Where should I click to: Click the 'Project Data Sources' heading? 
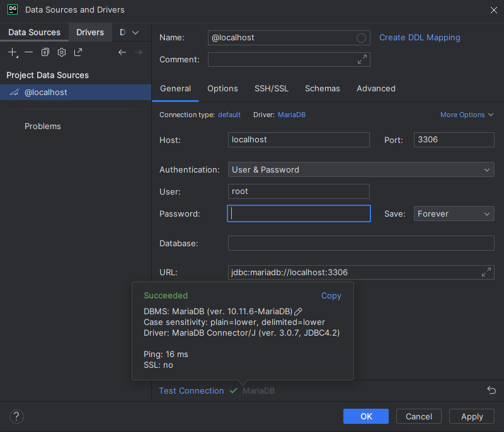pos(48,75)
